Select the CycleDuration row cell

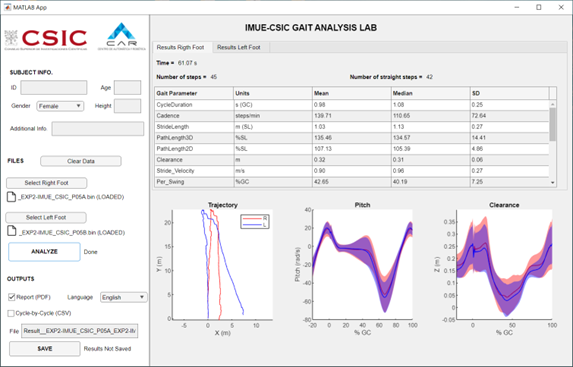coord(194,105)
